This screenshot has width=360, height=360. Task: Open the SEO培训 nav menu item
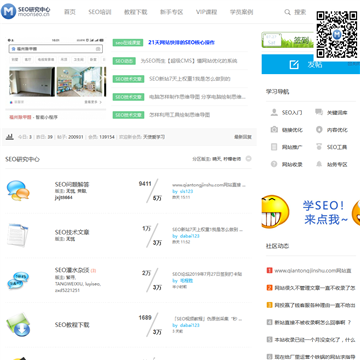coord(100,12)
